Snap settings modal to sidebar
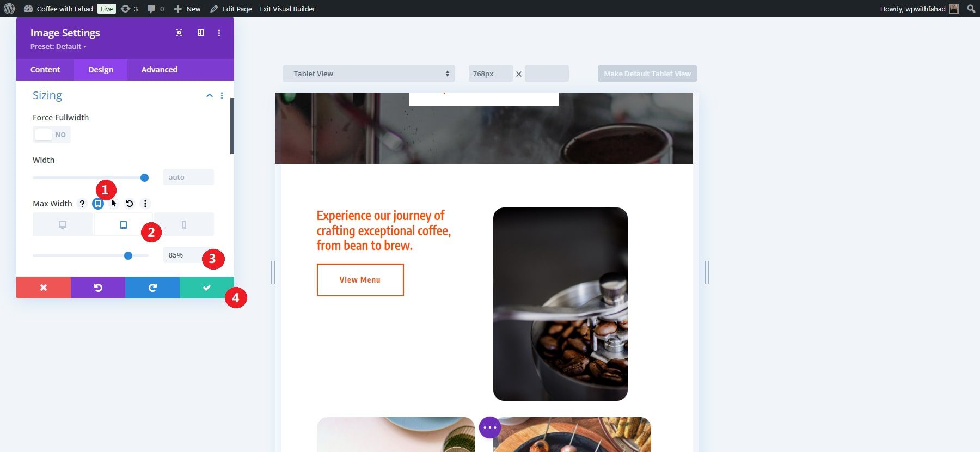980x452 pixels. (201, 33)
